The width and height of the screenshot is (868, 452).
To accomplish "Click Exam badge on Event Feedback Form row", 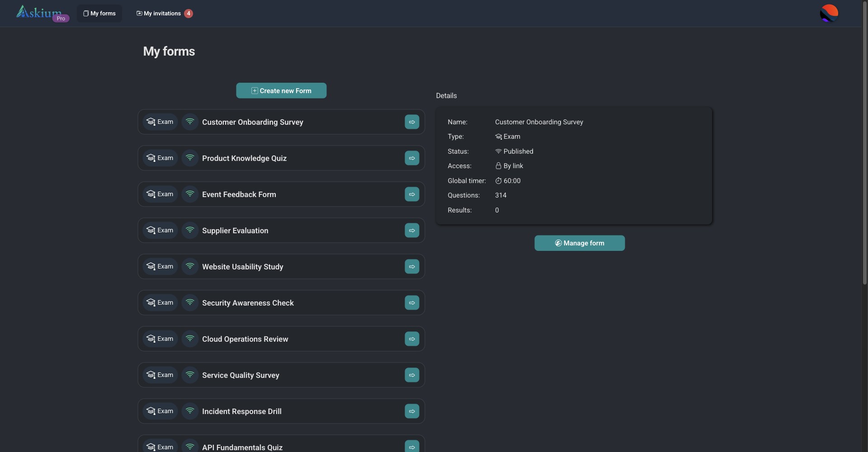I will pos(160,194).
